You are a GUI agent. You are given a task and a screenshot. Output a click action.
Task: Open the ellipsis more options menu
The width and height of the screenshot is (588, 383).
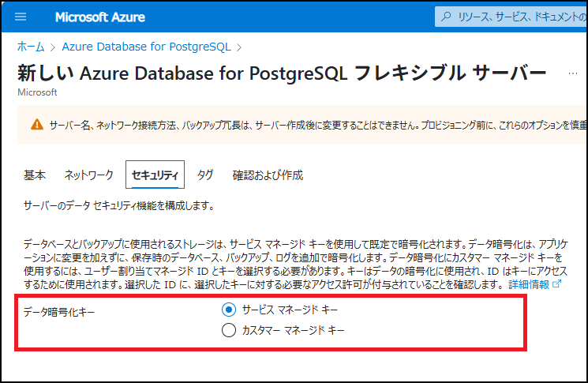[x=573, y=73]
